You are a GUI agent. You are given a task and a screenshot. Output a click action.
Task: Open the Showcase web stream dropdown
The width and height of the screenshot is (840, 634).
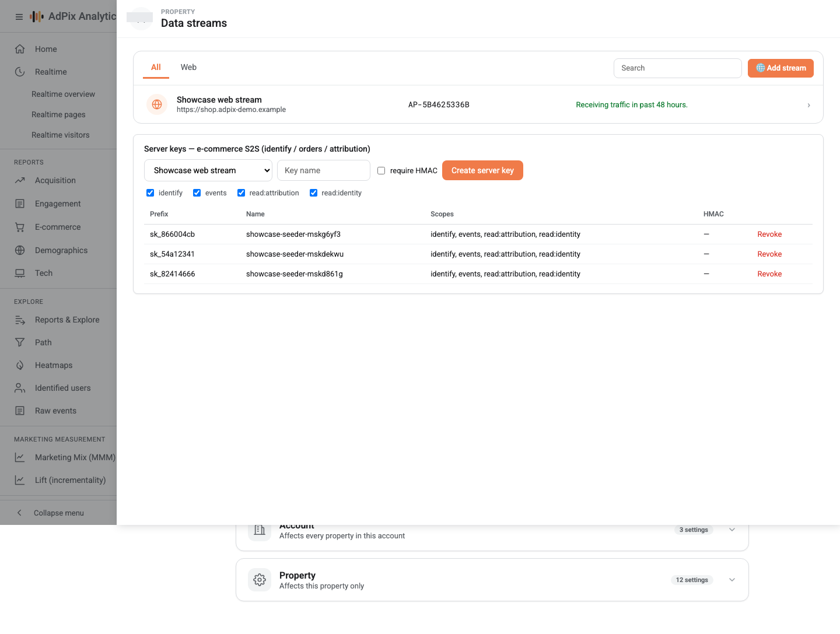pos(208,170)
